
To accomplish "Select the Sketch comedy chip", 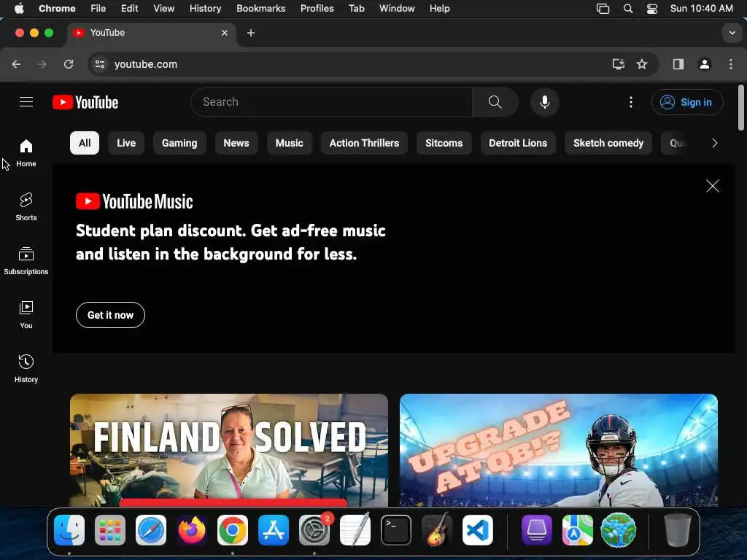I will (x=608, y=143).
